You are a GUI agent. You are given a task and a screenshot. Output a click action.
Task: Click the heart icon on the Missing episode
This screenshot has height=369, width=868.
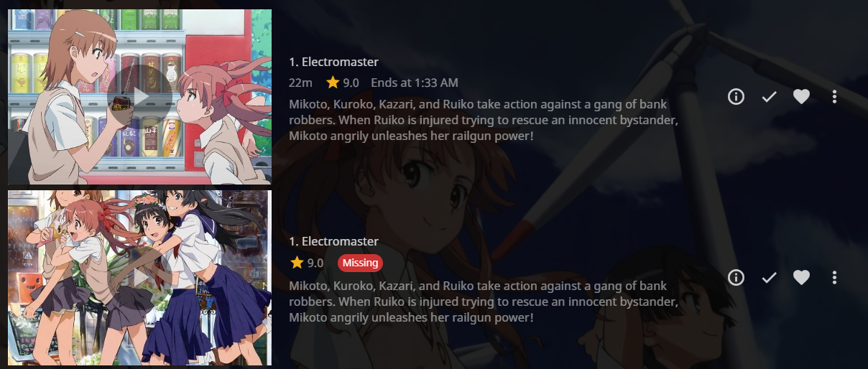[802, 277]
